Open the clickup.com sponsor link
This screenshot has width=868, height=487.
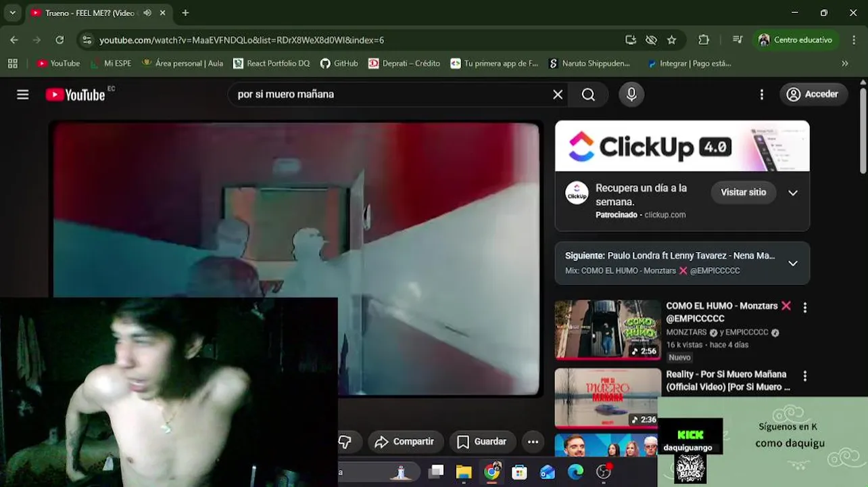[665, 215]
